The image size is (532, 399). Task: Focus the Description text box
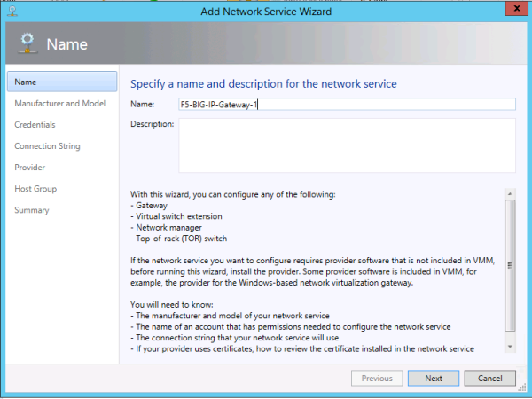click(x=348, y=145)
